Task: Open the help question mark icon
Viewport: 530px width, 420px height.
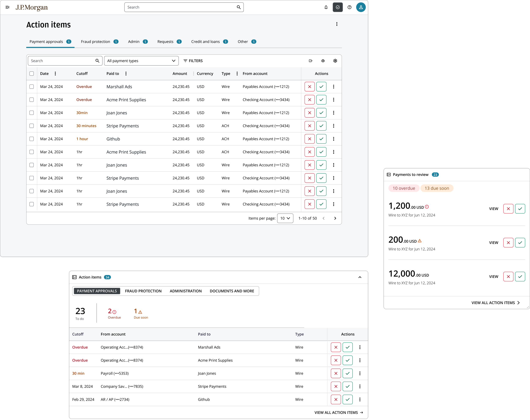Action: [x=349, y=7]
